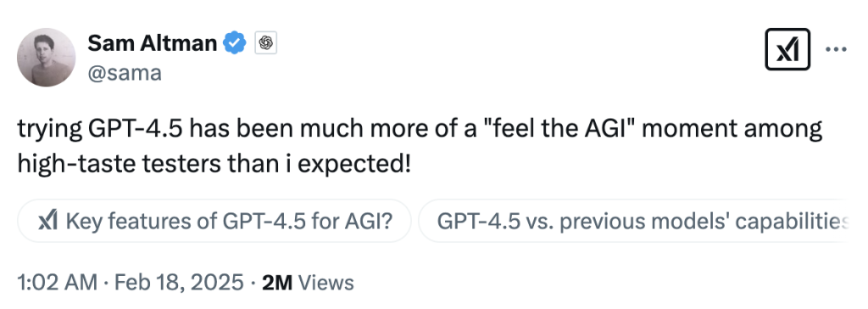Click the tweet's first line starting with "trying"

[420, 131]
